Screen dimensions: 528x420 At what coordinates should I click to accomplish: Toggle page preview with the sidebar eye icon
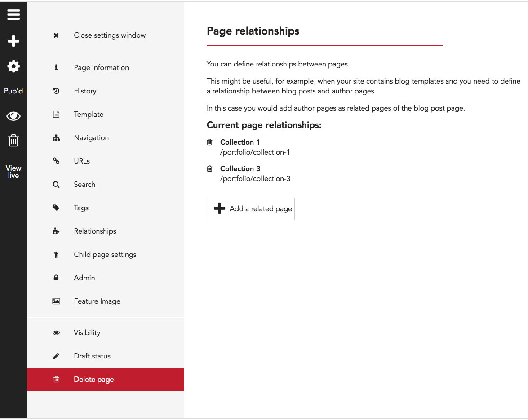(13, 116)
